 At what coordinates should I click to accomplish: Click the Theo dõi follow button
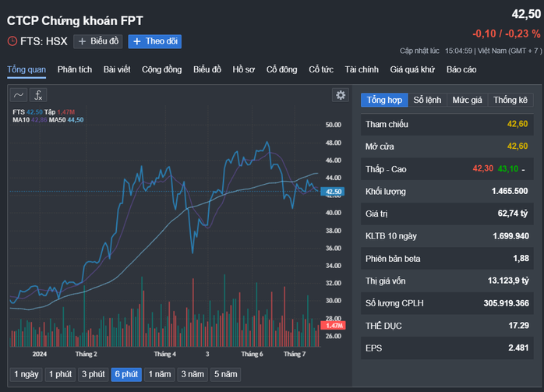155,41
